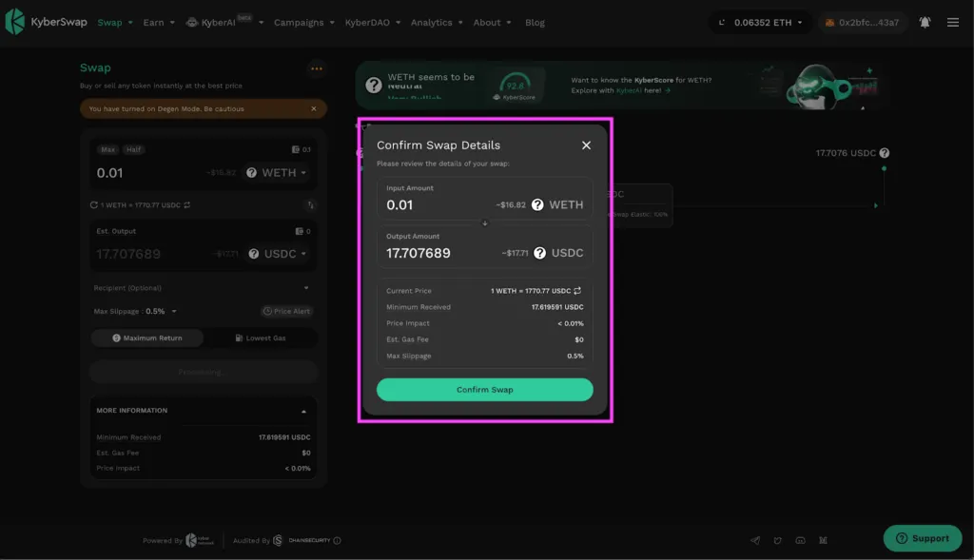Screen dimensions: 974x560
Task: Click the Confirm Swap button
Action: point(484,389)
